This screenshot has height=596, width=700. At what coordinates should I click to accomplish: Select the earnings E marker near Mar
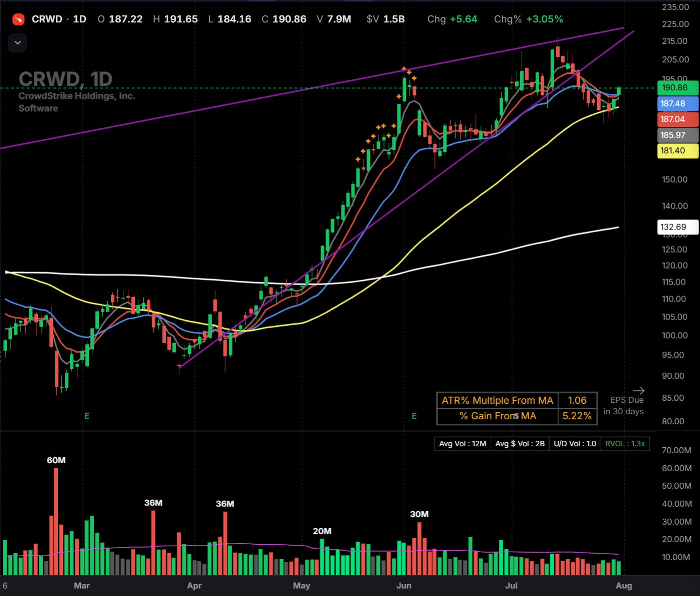point(87,416)
